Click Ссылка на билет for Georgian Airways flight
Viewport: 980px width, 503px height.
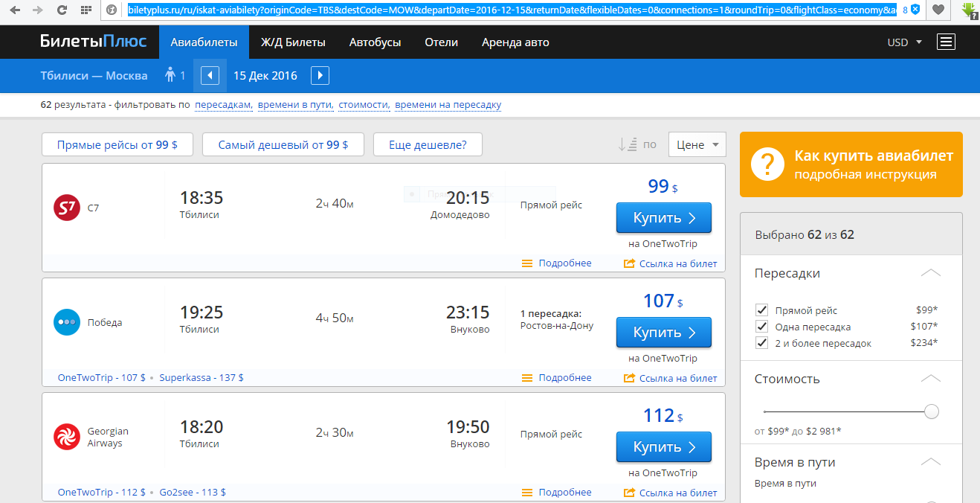pyautogui.click(x=671, y=493)
